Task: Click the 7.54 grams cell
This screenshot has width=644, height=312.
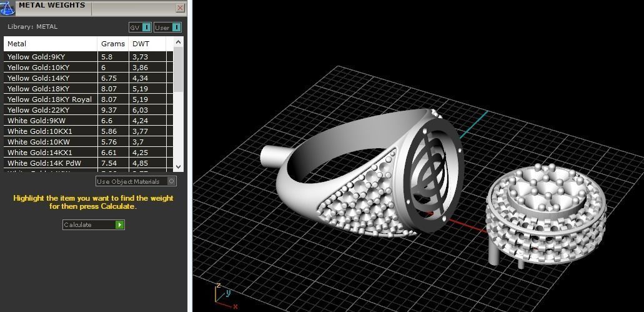Action: (x=113, y=164)
